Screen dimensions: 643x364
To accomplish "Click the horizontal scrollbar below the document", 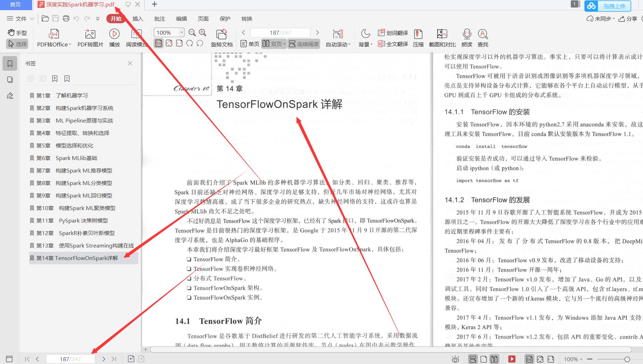I will tap(391, 349).
